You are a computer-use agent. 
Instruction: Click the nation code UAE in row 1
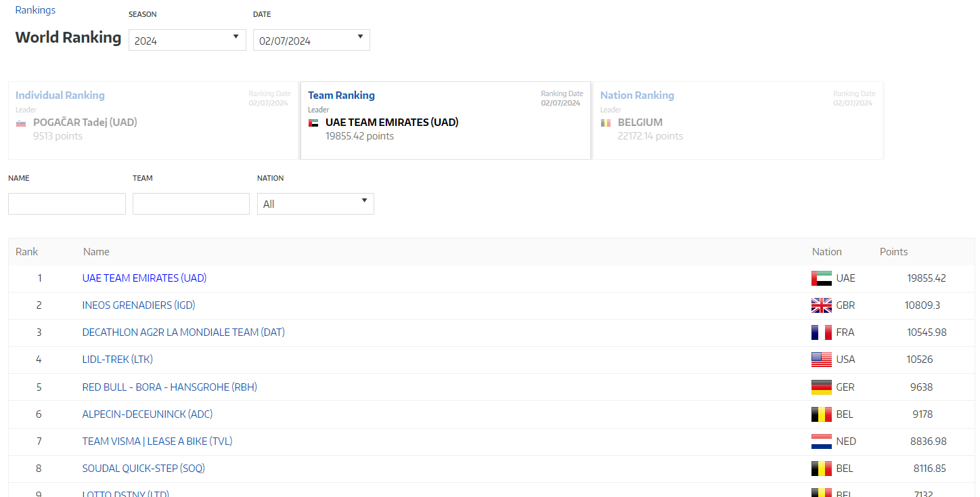(x=846, y=278)
